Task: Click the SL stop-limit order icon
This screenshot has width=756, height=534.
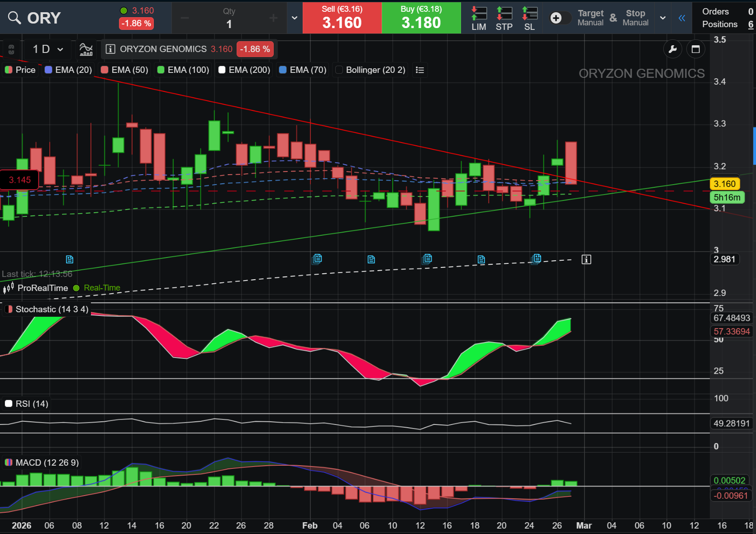Action: click(x=529, y=18)
